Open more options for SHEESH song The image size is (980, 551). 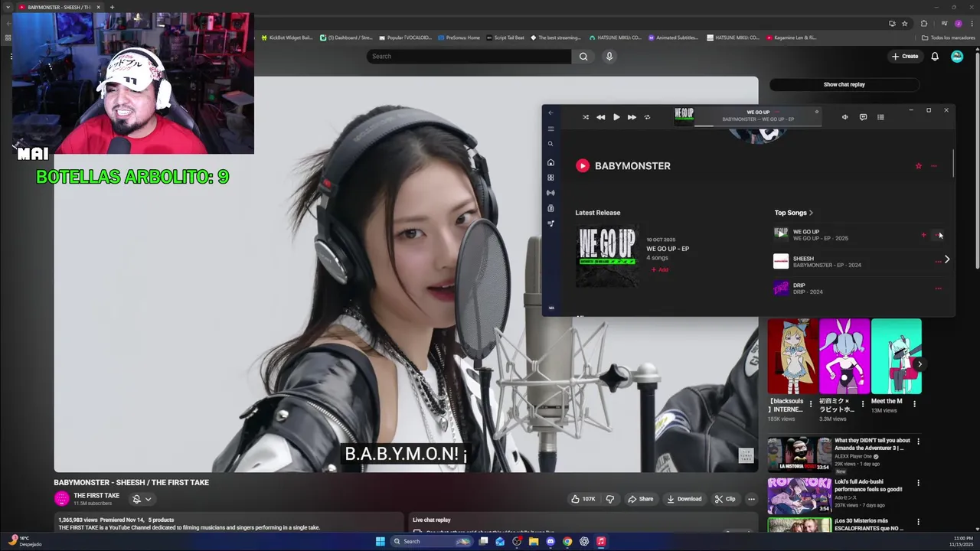939,262
